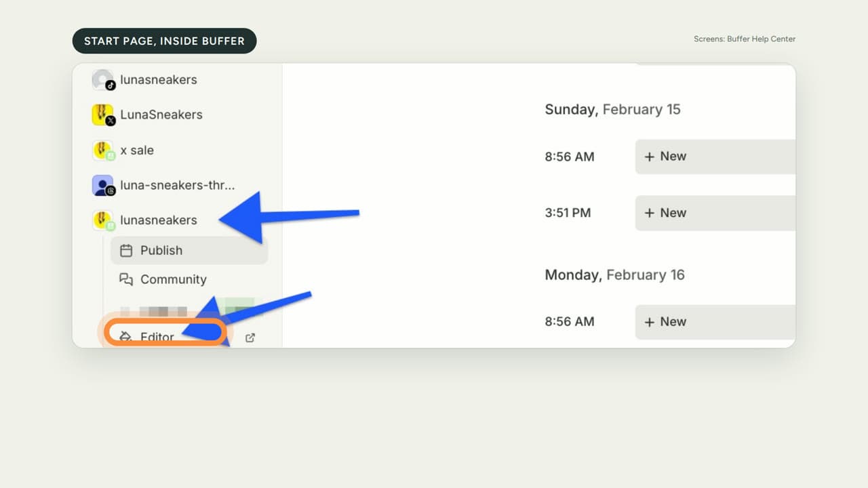This screenshot has height=488, width=868.
Task: Click the x sale channel avatar
Action: [103, 150]
